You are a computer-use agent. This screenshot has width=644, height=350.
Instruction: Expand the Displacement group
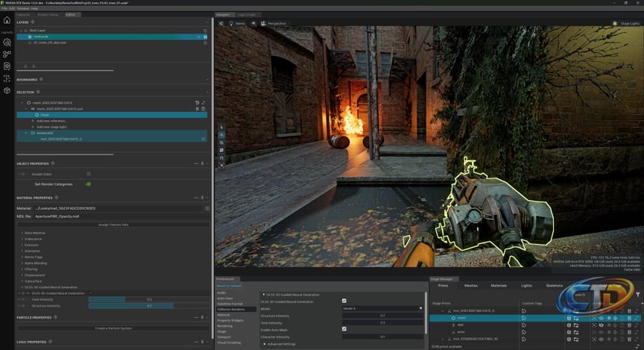[x=22, y=275]
